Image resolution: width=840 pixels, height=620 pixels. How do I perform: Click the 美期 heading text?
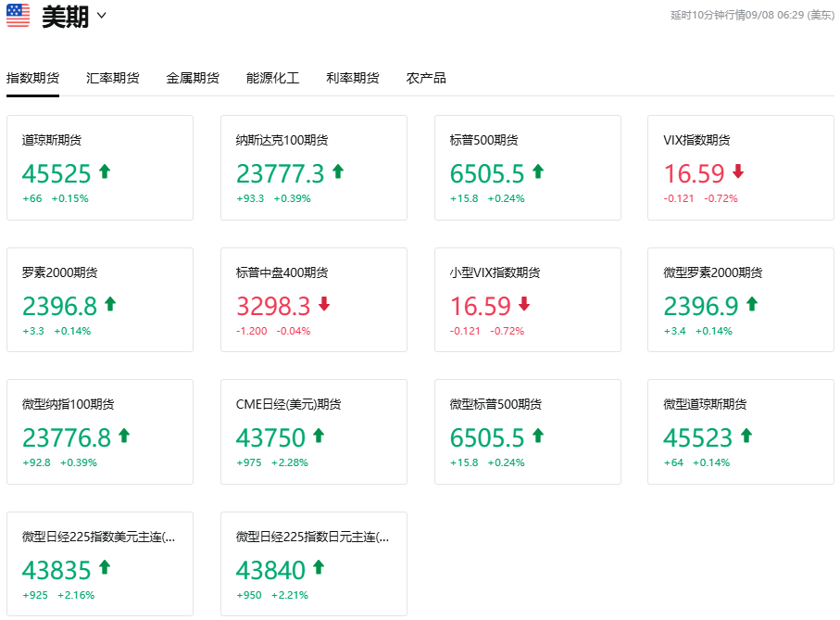(66, 17)
